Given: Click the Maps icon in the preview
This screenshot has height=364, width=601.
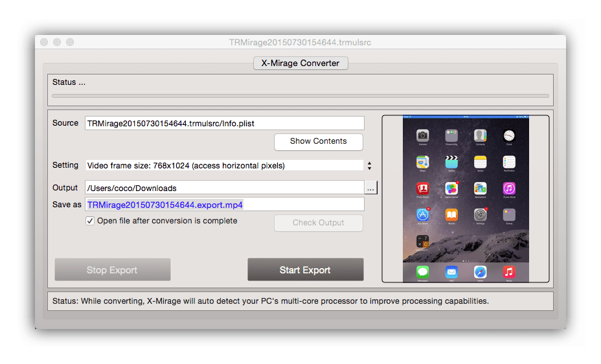Looking at the screenshot, I should (423, 163).
